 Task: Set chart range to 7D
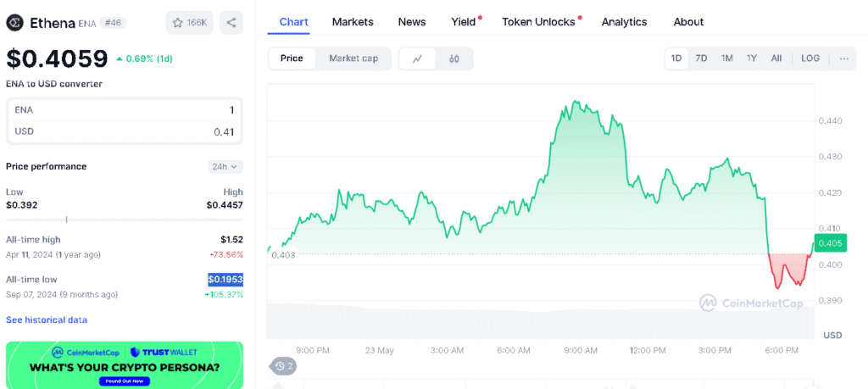click(x=701, y=58)
